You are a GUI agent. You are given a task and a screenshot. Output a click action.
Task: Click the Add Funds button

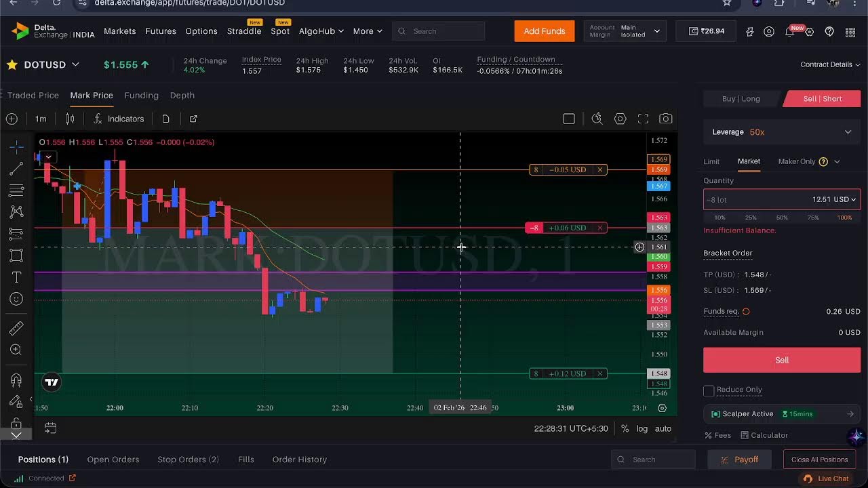pyautogui.click(x=545, y=31)
